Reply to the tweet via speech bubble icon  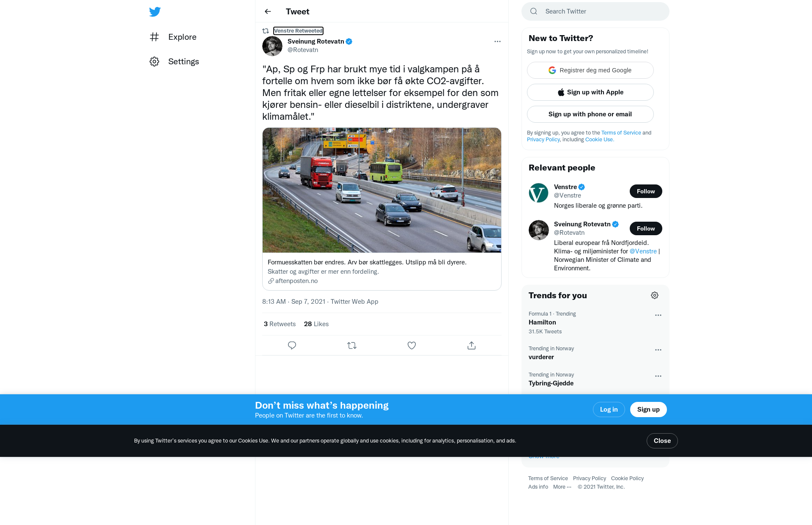pos(292,346)
